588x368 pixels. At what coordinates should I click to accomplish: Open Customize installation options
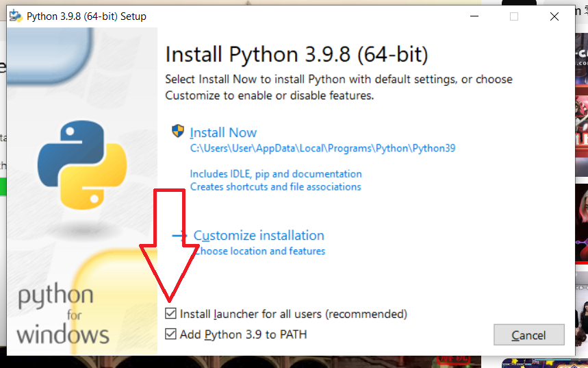coord(259,236)
